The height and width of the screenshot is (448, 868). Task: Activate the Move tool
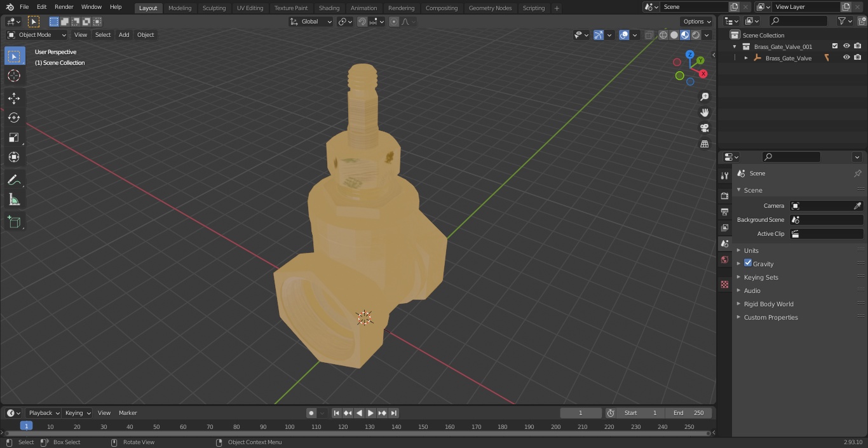(x=14, y=98)
